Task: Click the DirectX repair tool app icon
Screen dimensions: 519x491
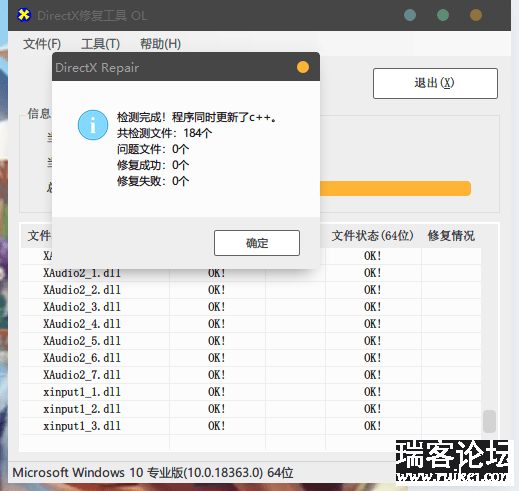Action: 24,15
